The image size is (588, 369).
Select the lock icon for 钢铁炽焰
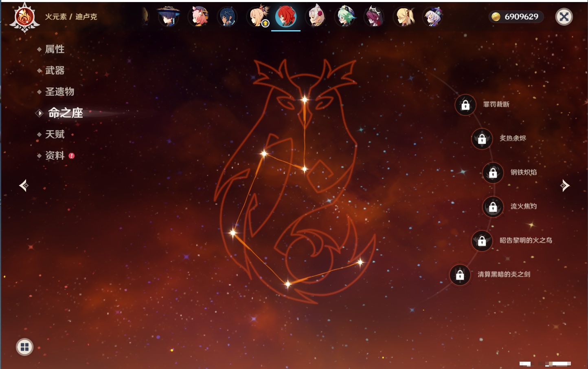(493, 173)
